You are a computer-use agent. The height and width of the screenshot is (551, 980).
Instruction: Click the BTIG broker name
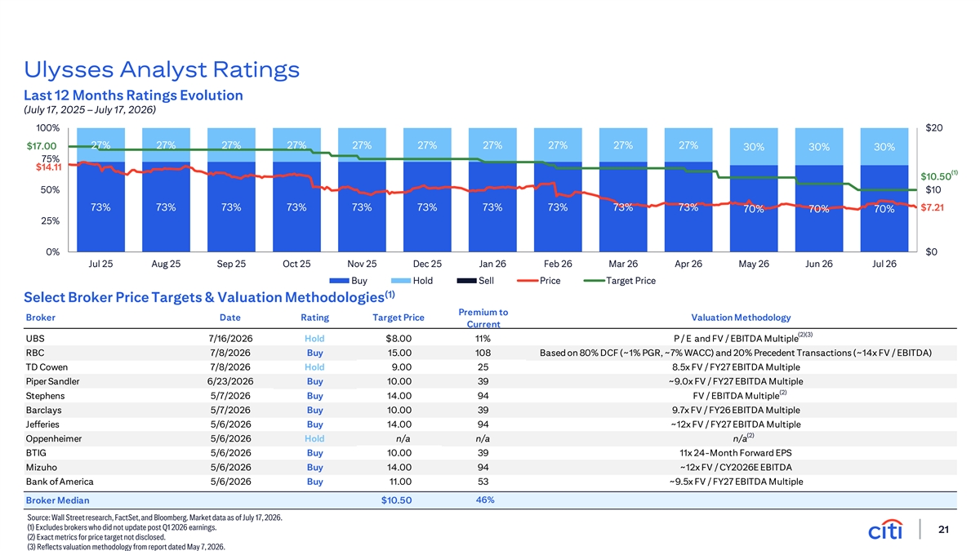coord(37,453)
